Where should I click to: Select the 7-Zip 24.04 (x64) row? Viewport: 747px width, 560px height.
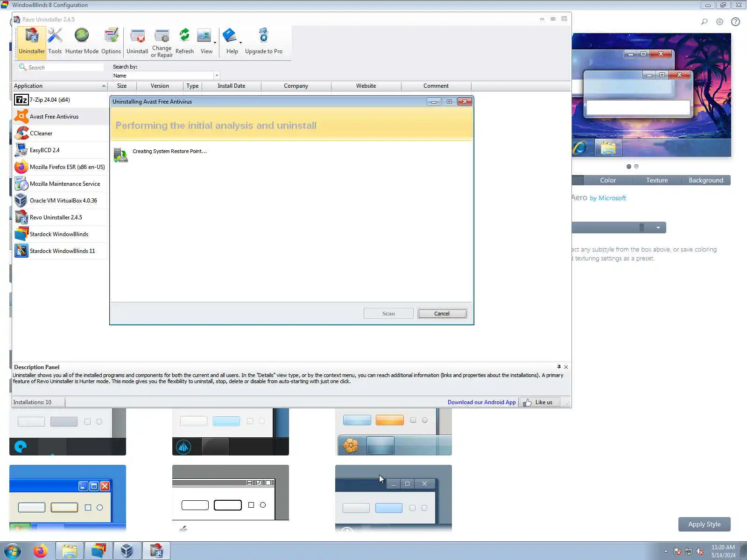[x=61, y=100]
